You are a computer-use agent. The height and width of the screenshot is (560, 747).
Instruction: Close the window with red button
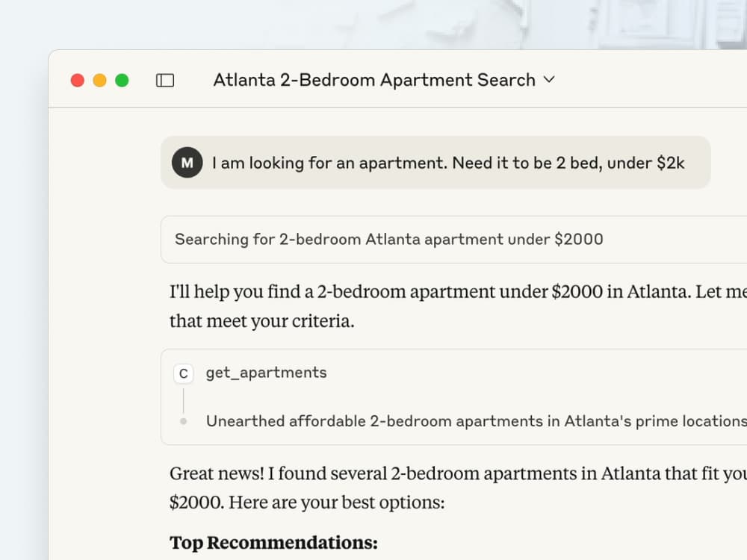coord(78,80)
